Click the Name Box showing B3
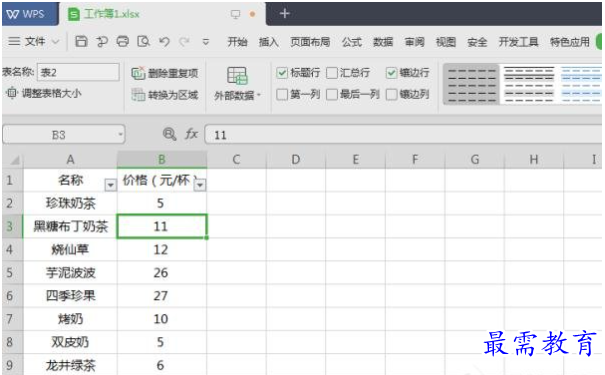Screen dimensions: 605x375 (59, 135)
